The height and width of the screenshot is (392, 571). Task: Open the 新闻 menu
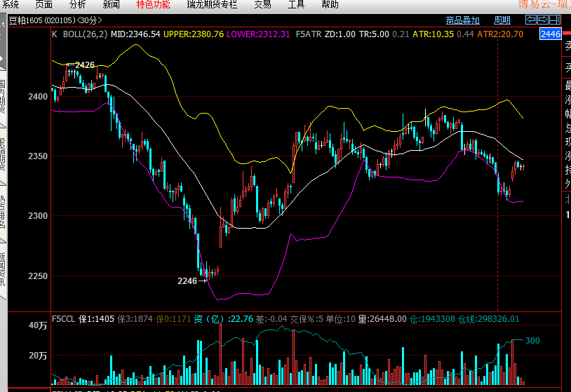point(111,4)
